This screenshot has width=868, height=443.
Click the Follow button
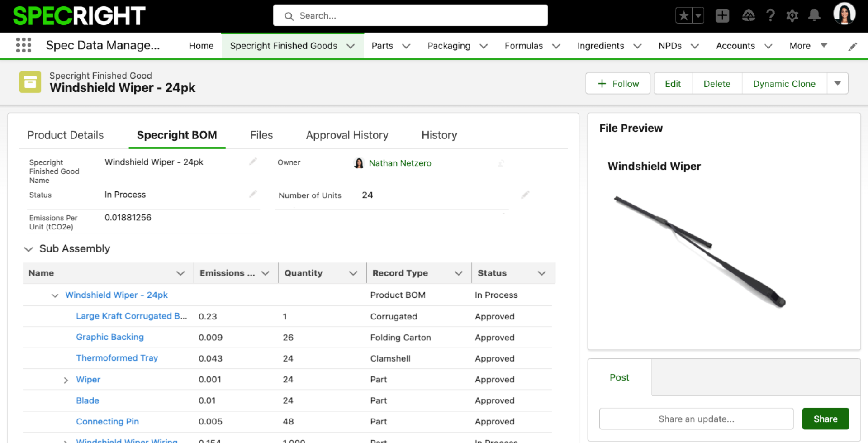(618, 83)
